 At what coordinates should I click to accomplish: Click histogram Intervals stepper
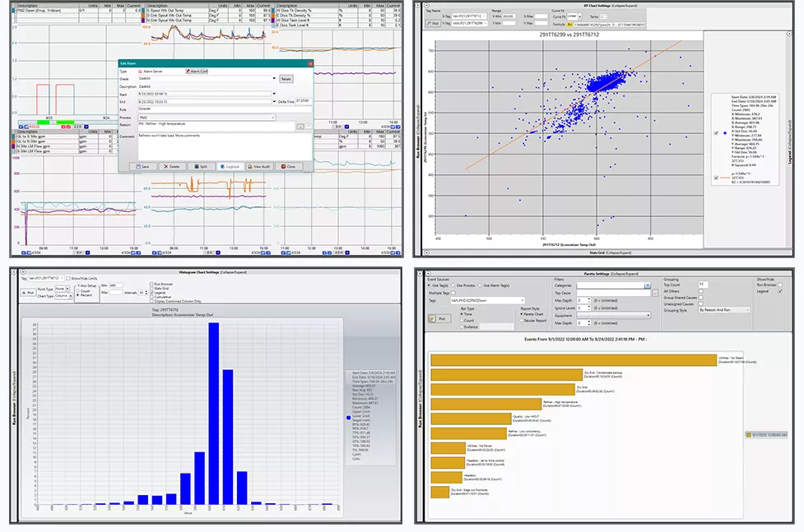tap(146, 293)
